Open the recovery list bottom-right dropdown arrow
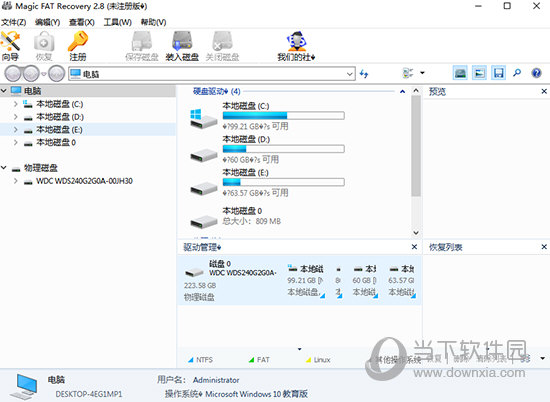 click(x=543, y=358)
